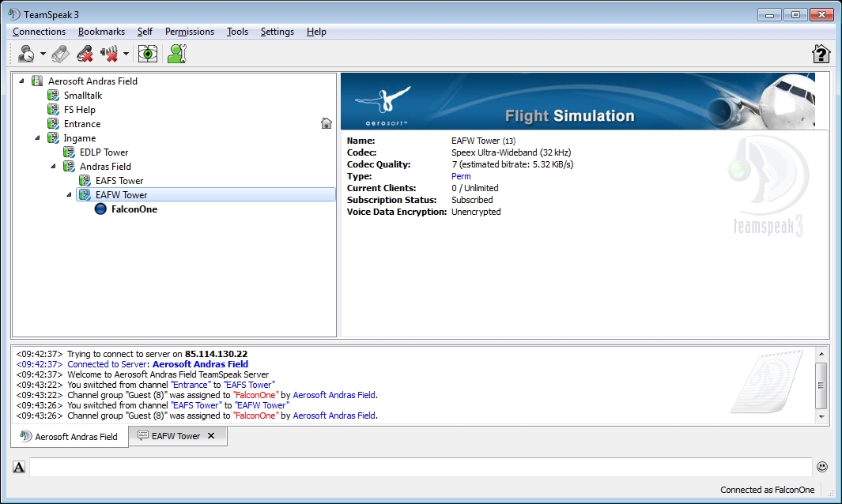Open the Self menu
This screenshot has width=842, height=504.
[x=145, y=32]
